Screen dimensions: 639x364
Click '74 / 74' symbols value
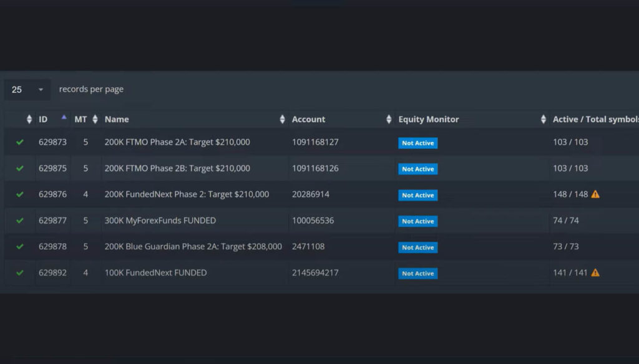[565, 220]
